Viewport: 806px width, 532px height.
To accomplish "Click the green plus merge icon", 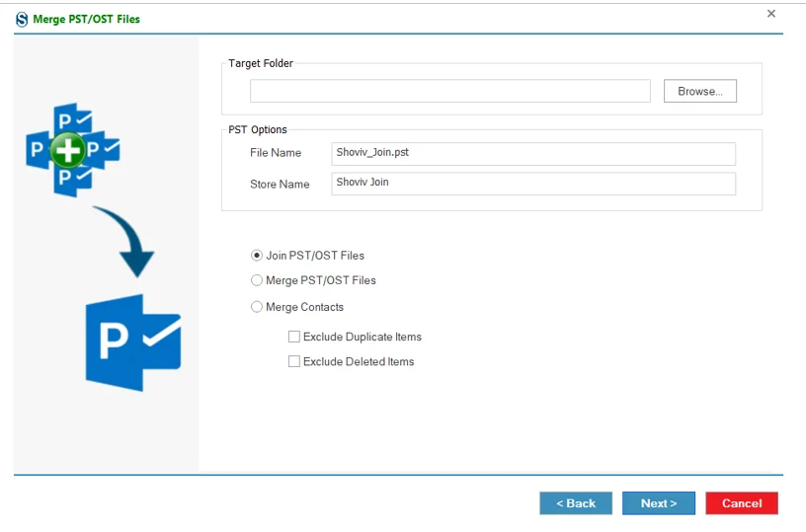I will point(68,150).
